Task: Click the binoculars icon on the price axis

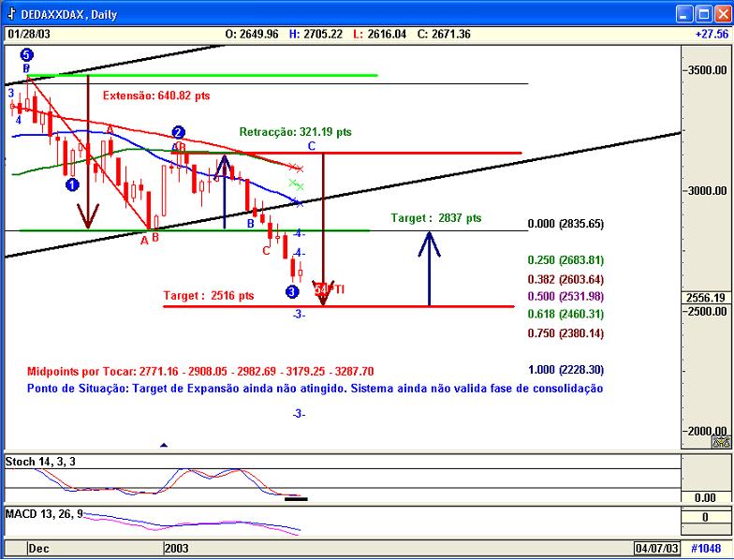Action: pyautogui.click(x=721, y=442)
